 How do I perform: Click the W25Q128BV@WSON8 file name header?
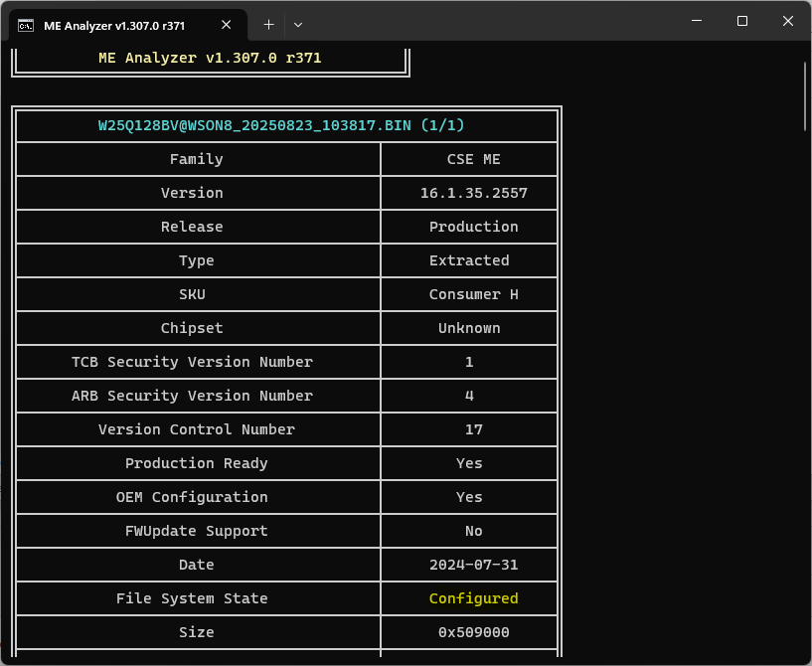click(281, 125)
